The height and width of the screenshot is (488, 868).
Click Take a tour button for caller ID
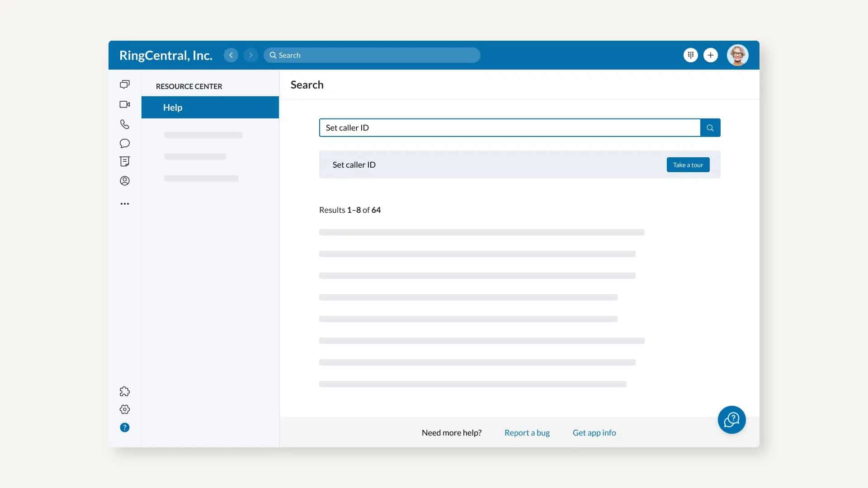coord(688,164)
